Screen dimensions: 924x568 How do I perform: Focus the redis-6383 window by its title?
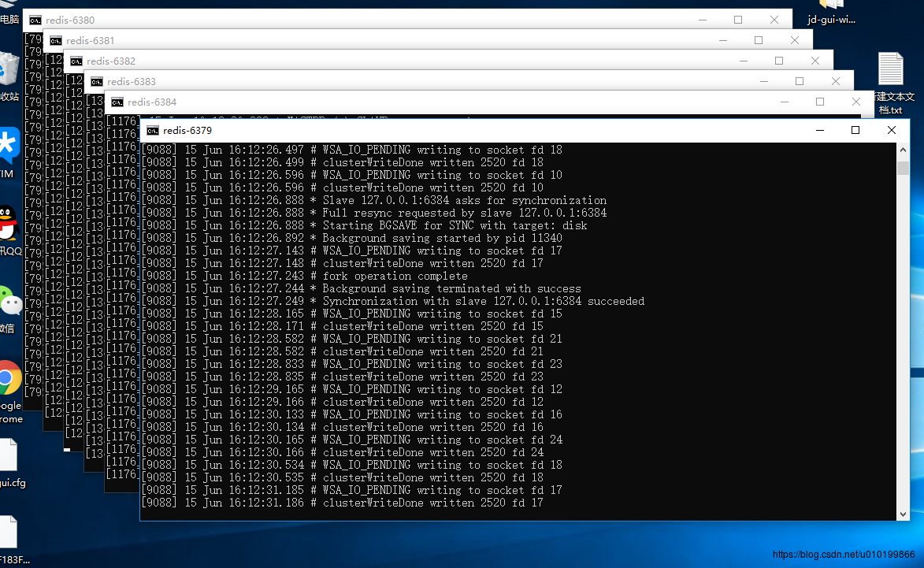pos(131,82)
